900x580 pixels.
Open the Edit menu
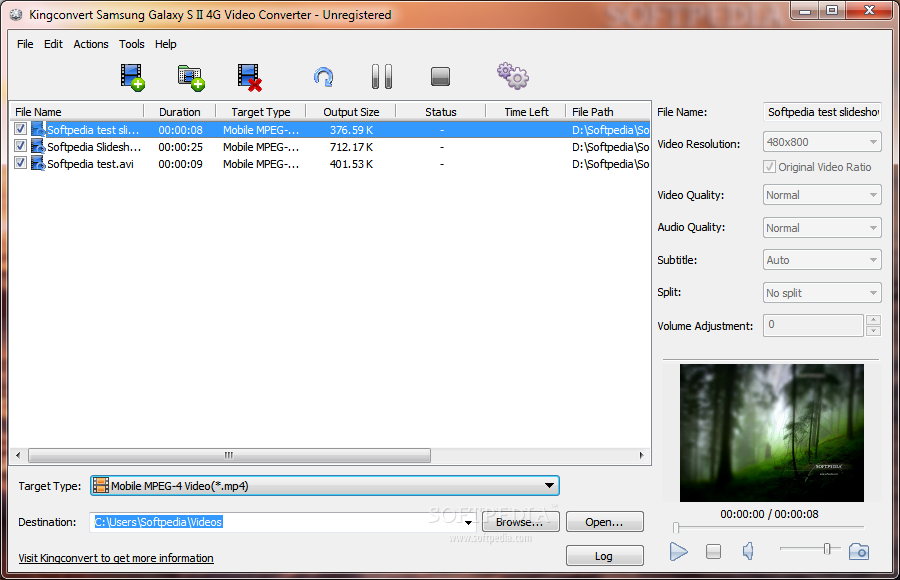coord(53,44)
